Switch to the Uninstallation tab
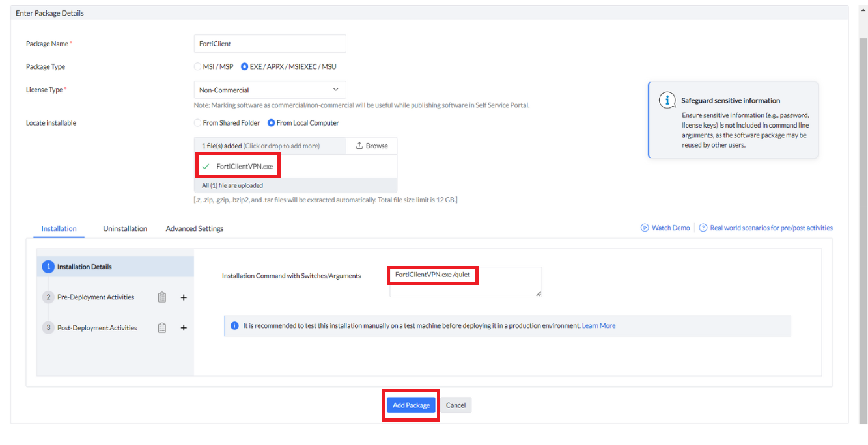This screenshot has height=445, width=868. pyautogui.click(x=125, y=228)
